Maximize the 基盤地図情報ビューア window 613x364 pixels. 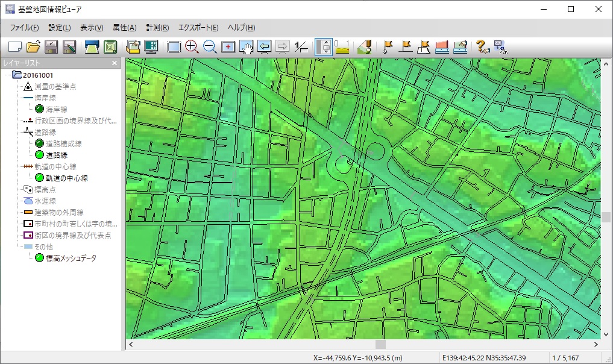[571, 9]
